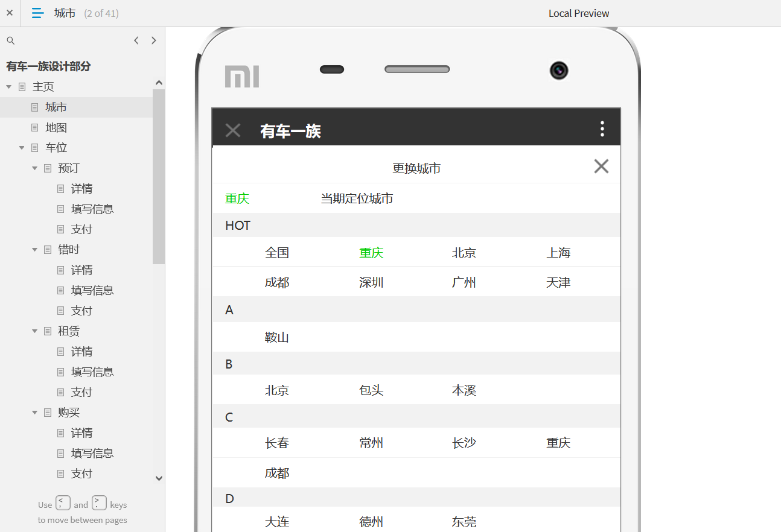This screenshot has height=532, width=781.
Task: Collapse the 主页 tree node
Action: point(9,87)
